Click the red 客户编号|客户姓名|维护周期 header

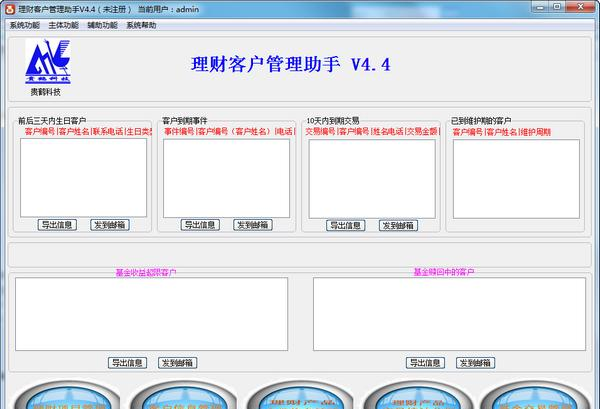click(x=502, y=132)
